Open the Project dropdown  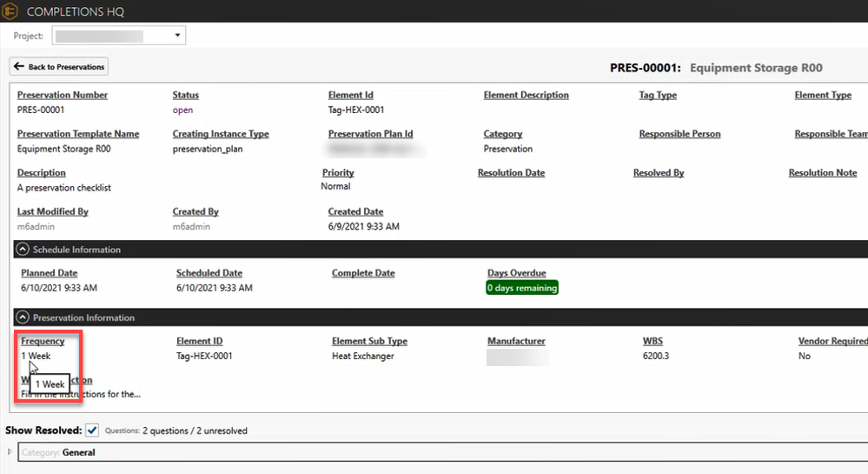click(177, 36)
